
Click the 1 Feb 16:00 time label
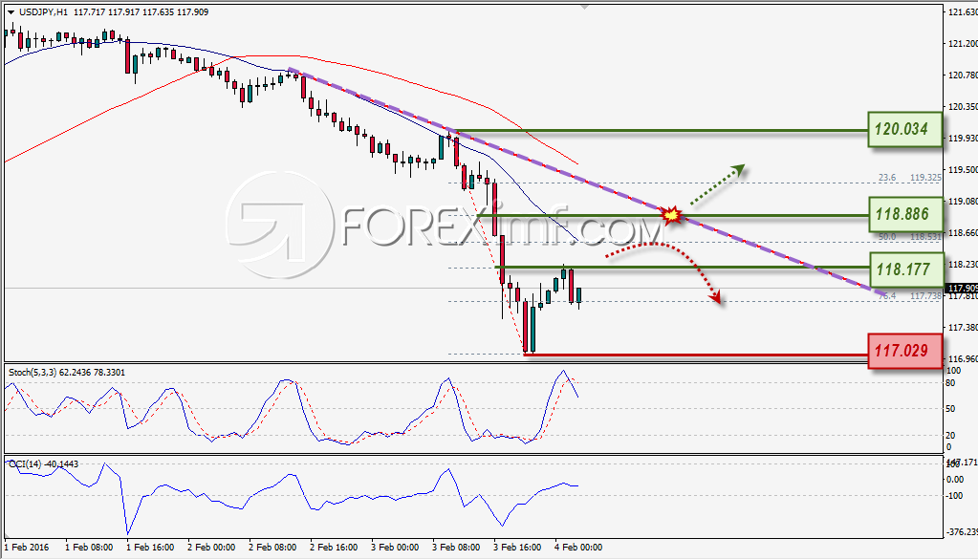(x=150, y=548)
